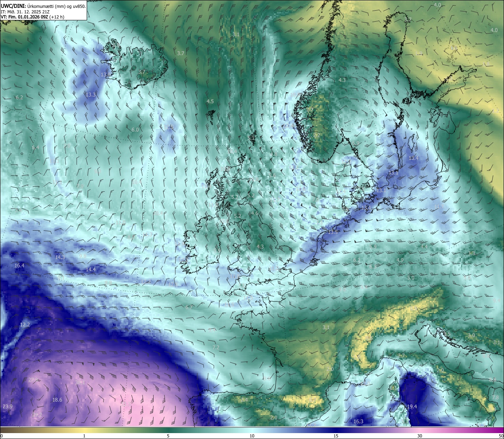Click the 2.2 value over southern Norway
The image size is (504, 439).
click(x=317, y=135)
